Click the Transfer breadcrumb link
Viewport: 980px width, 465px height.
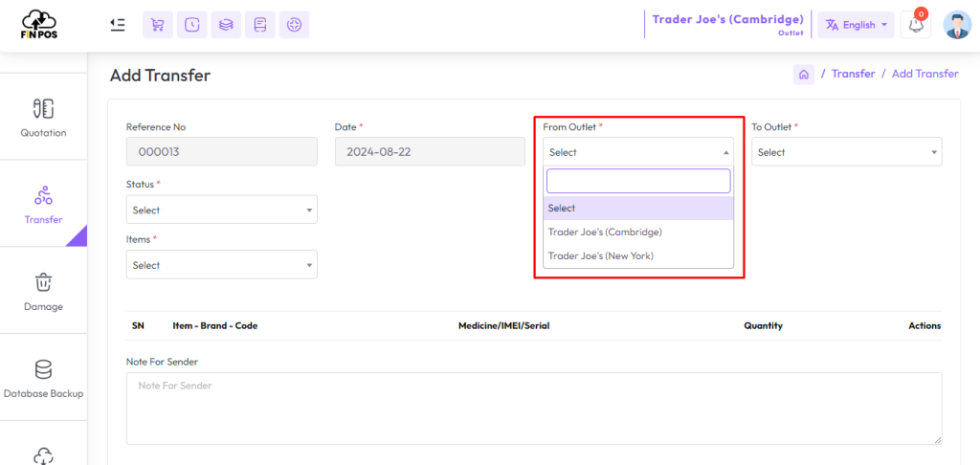853,74
